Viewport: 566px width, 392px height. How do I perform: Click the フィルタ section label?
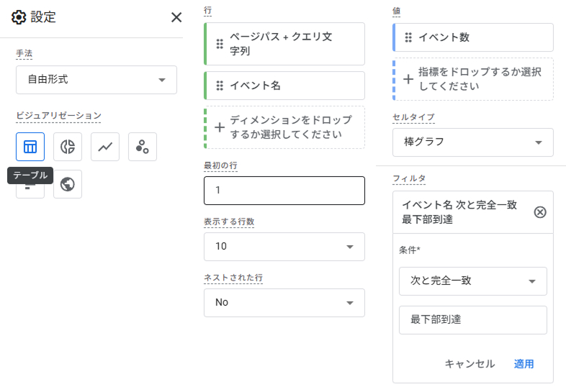(409, 178)
